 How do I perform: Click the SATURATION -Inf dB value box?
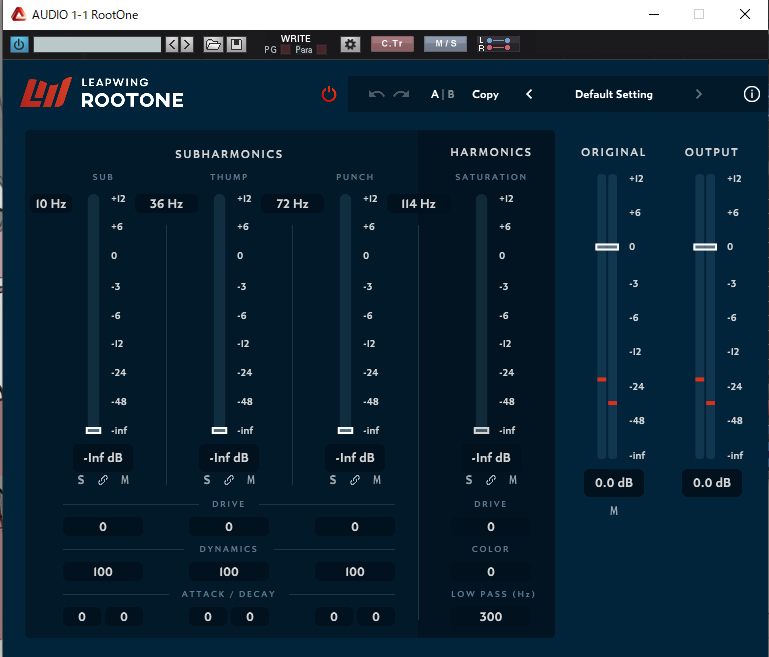click(491, 457)
